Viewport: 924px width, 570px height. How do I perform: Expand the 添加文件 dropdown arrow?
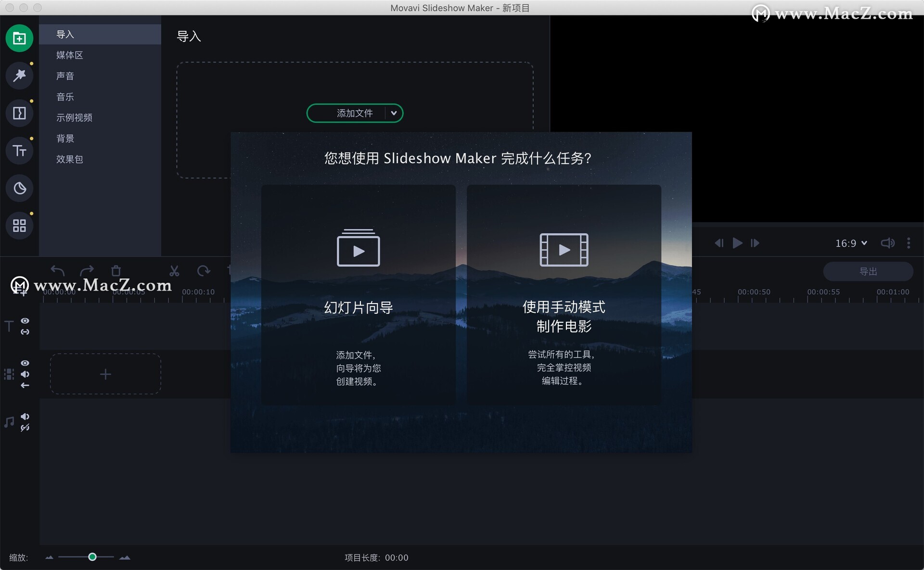(394, 113)
